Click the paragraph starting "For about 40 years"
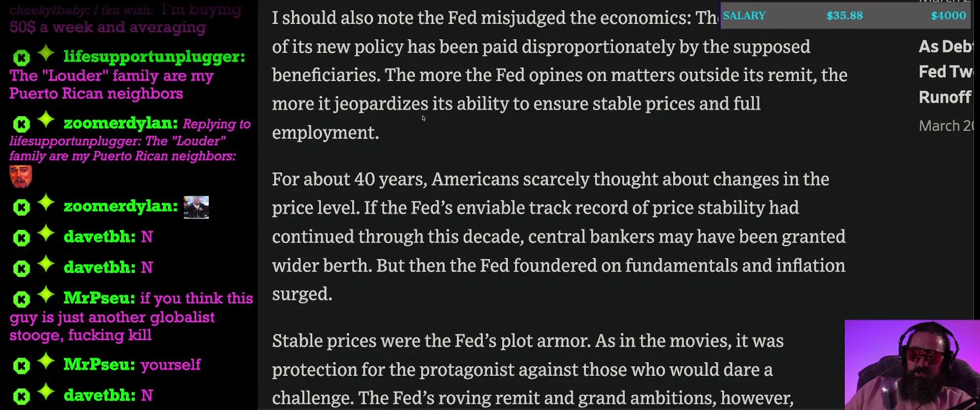The image size is (980, 410). [x=558, y=236]
